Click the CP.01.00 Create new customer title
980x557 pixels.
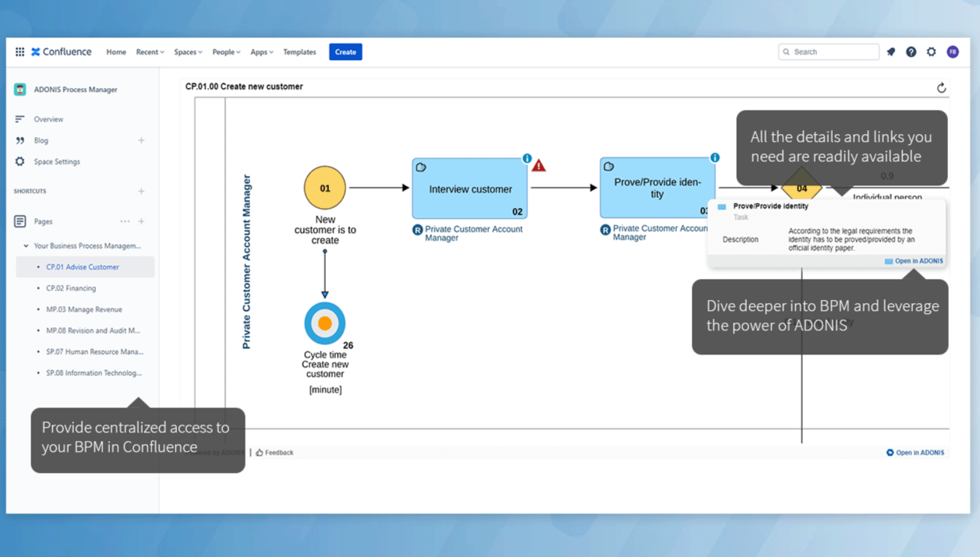(244, 86)
